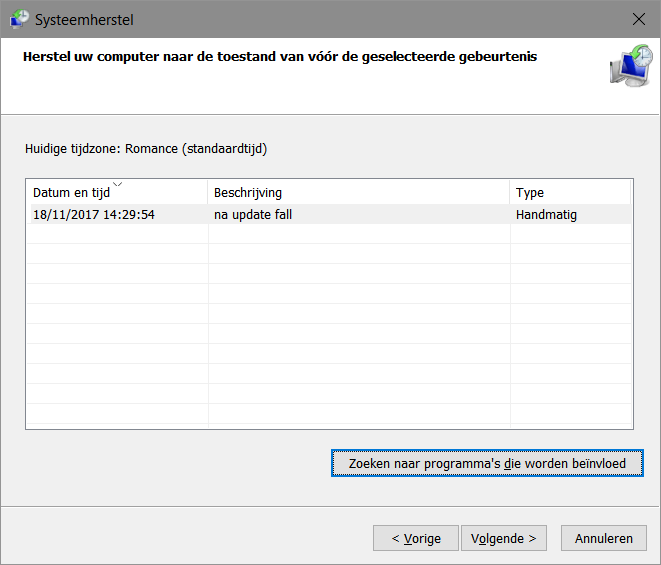Click divider between Datum and Beschrijving columns

[208, 193]
